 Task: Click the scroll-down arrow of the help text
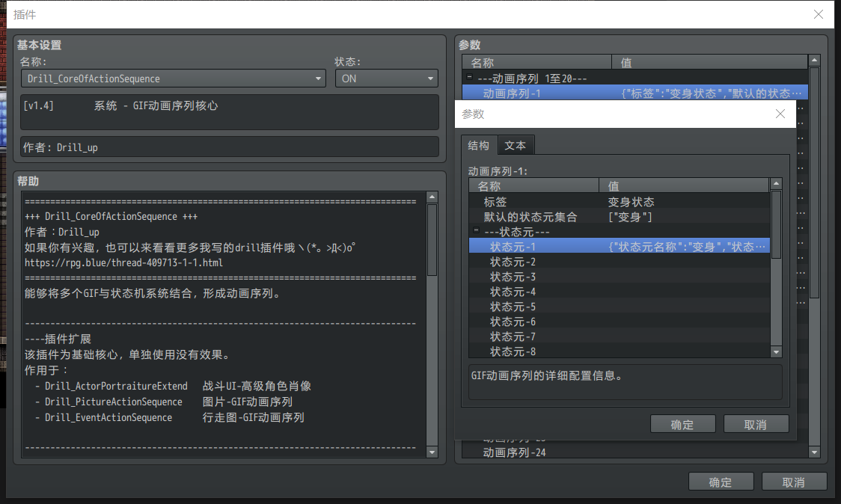(432, 452)
